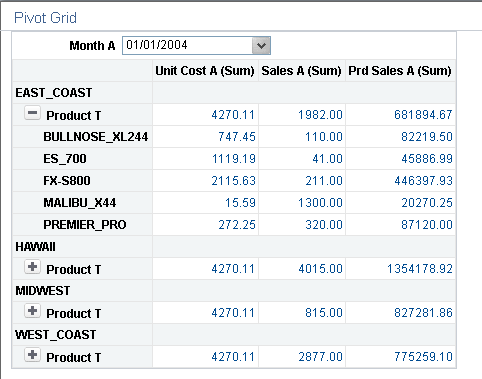
Task: Open MALIBU_X44 prd sales 20270.25
Action: 427,203
